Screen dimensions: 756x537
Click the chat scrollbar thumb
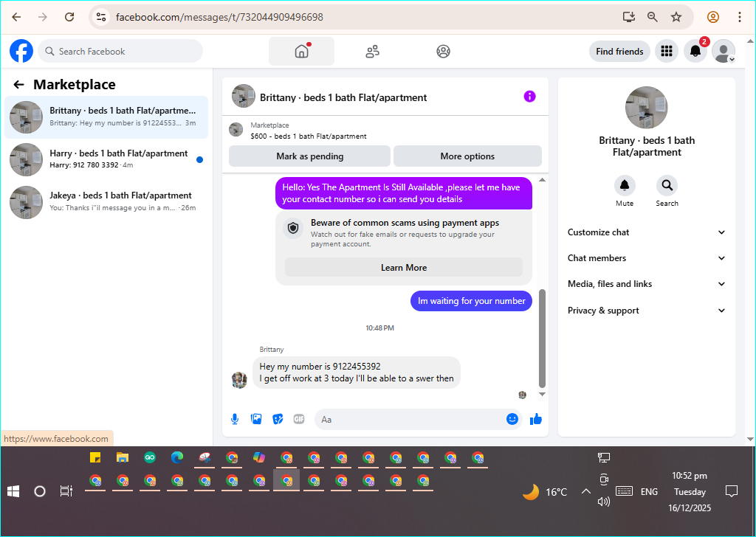pos(542,338)
